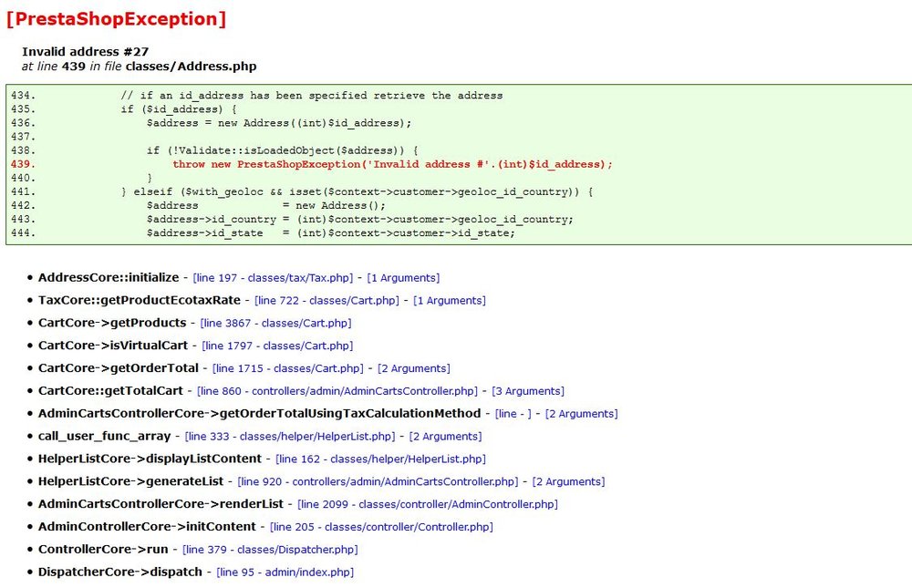
Task: Select the Invalid address #27 message
Action: coord(86,52)
